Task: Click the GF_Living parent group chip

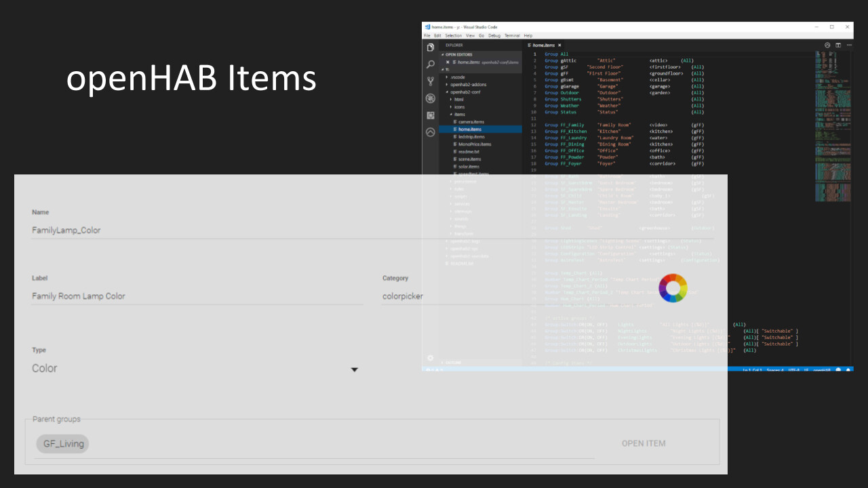Action: click(63, 444)
